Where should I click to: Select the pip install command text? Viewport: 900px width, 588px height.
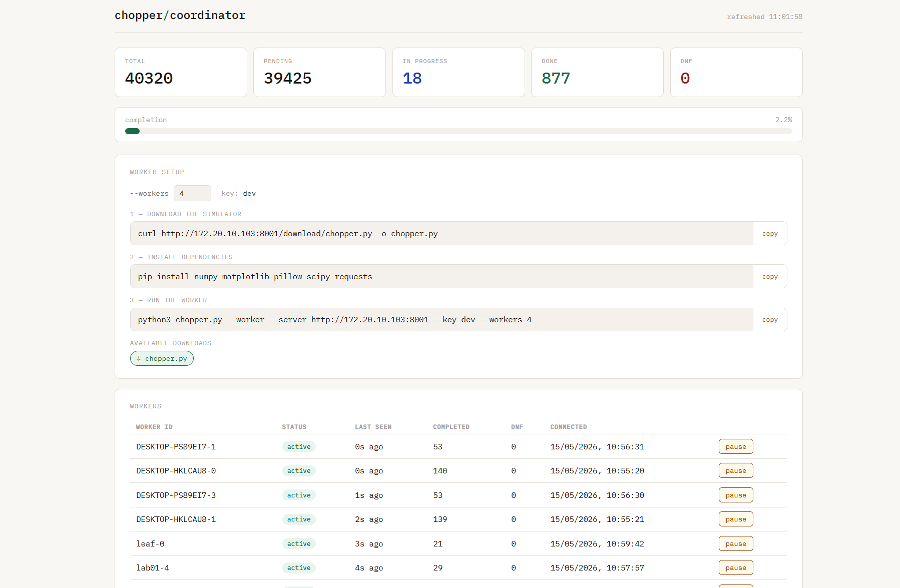[255, 277]
